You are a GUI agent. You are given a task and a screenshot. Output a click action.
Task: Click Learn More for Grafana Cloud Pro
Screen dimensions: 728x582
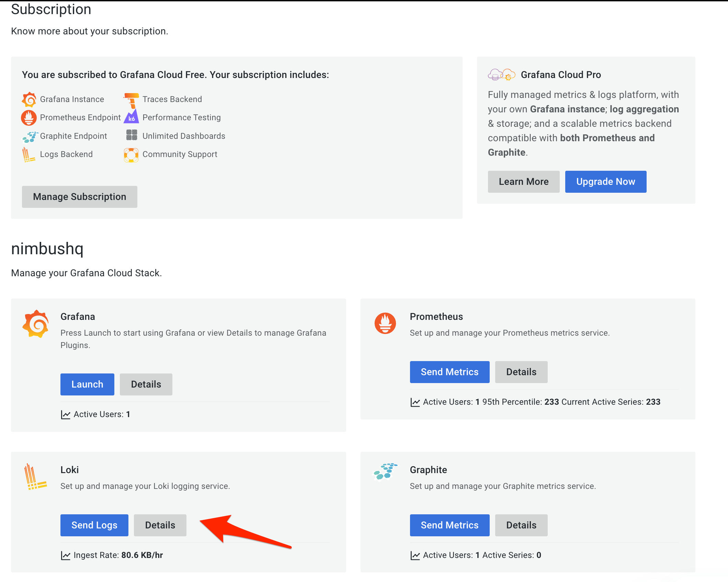tap(524, 182)
